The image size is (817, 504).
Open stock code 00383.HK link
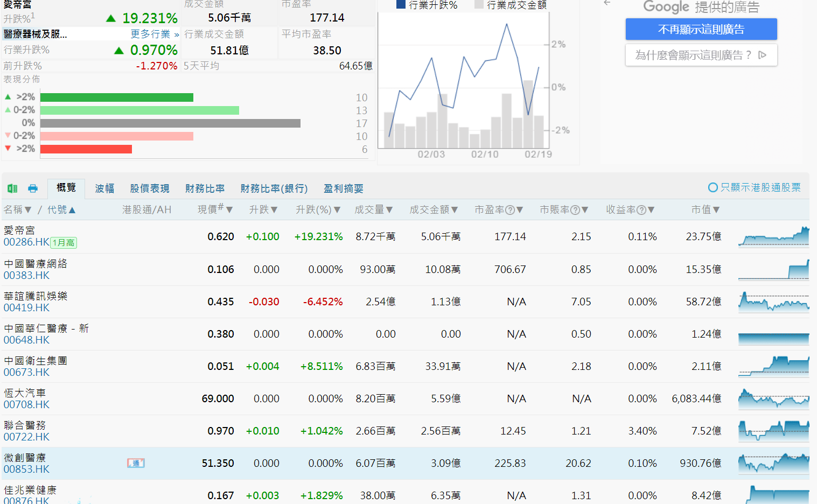tap(26, 275)
